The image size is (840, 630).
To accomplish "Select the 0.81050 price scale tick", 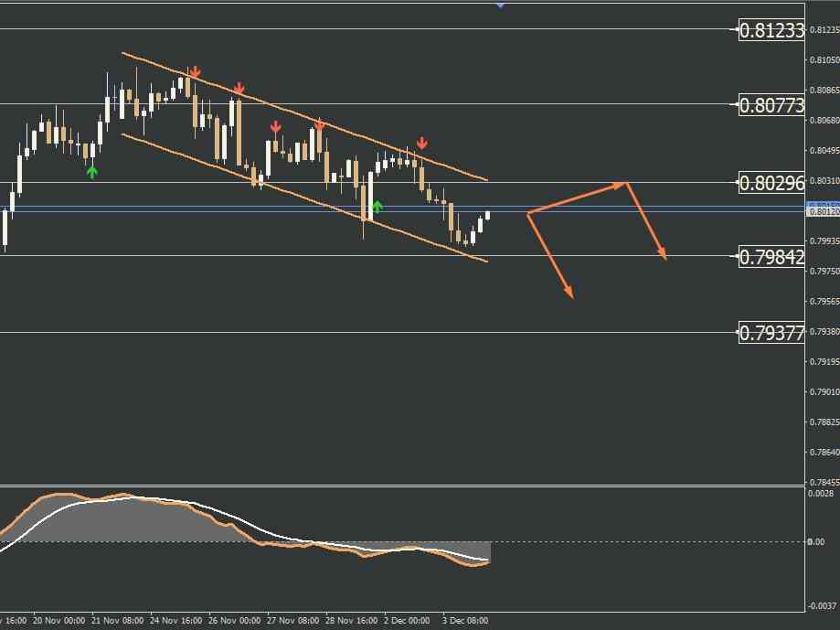I will click(824, 59).
